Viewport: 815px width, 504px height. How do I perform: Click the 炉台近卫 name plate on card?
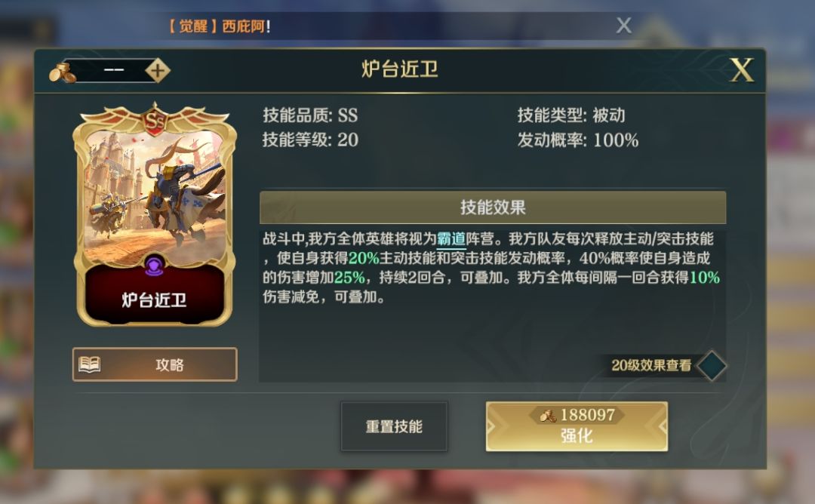point(155,300)
